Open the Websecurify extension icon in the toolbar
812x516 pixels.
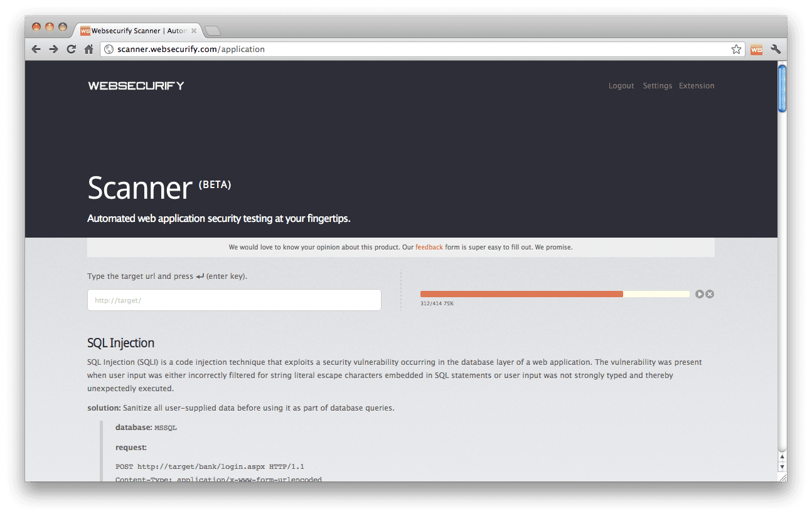pos(756,50)
